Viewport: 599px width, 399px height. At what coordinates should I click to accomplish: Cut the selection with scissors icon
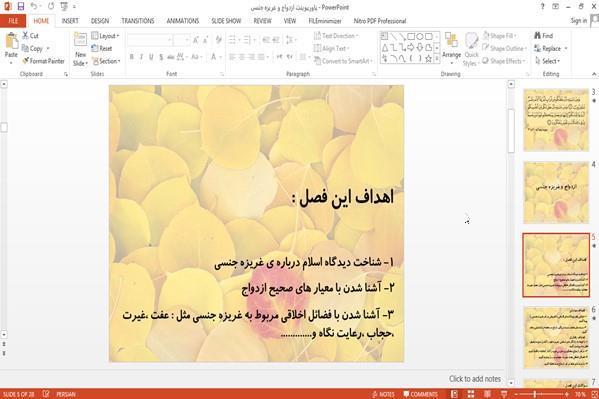[30, 36]
